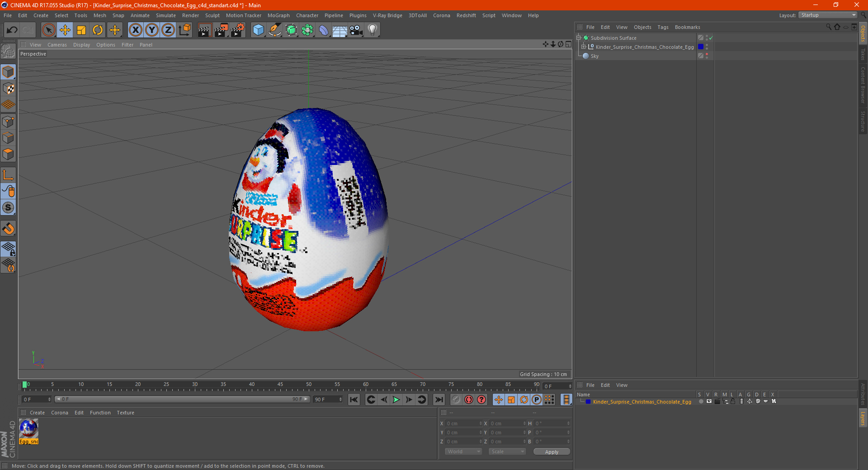Open the material manager Texture menu
This screenshot has width=868, height=470.
coord(125,413)
